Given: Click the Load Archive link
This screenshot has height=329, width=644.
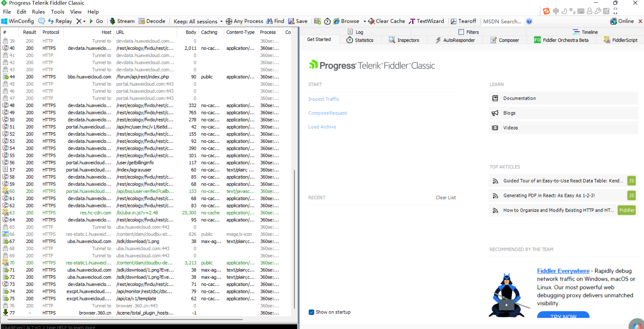Looking at the screenshot, I should (x=322, y=127).
